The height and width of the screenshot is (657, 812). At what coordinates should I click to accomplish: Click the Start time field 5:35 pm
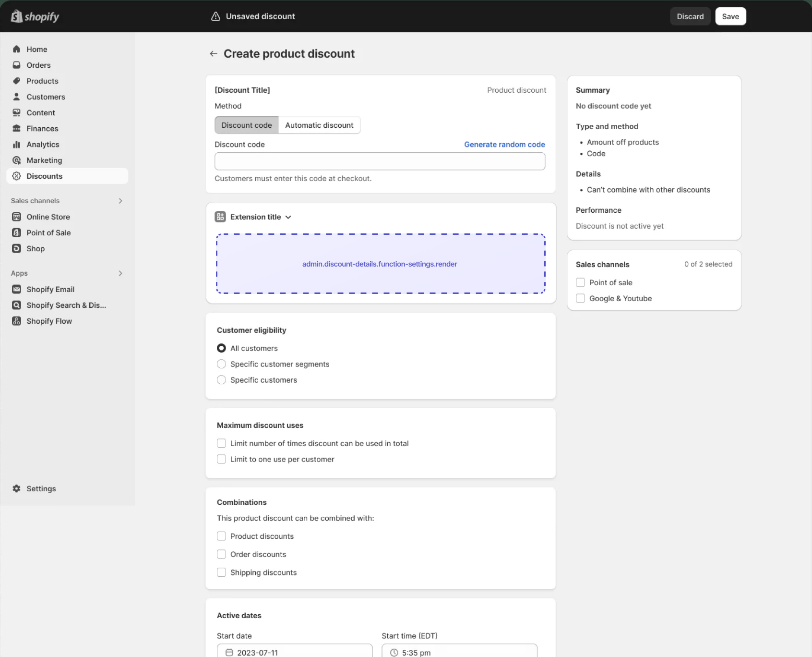[459, 650]
